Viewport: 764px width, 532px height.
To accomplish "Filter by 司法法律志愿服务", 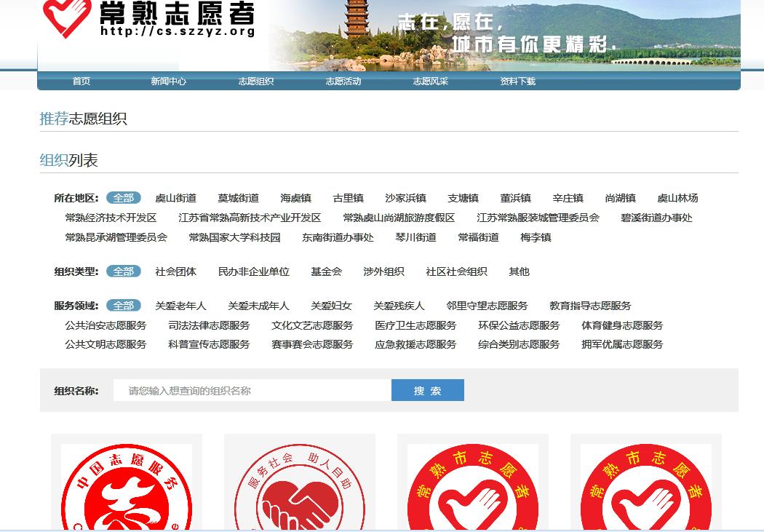I will (209, 325).
